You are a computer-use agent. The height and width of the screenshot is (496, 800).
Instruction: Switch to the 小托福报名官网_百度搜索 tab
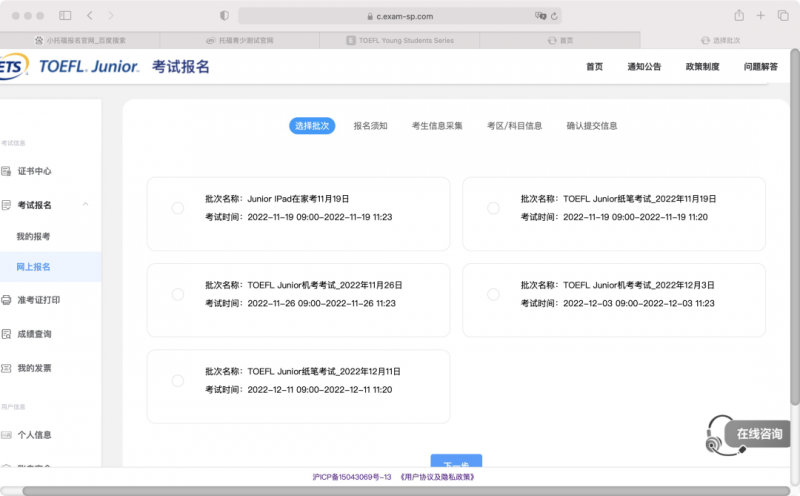(80, 40)
